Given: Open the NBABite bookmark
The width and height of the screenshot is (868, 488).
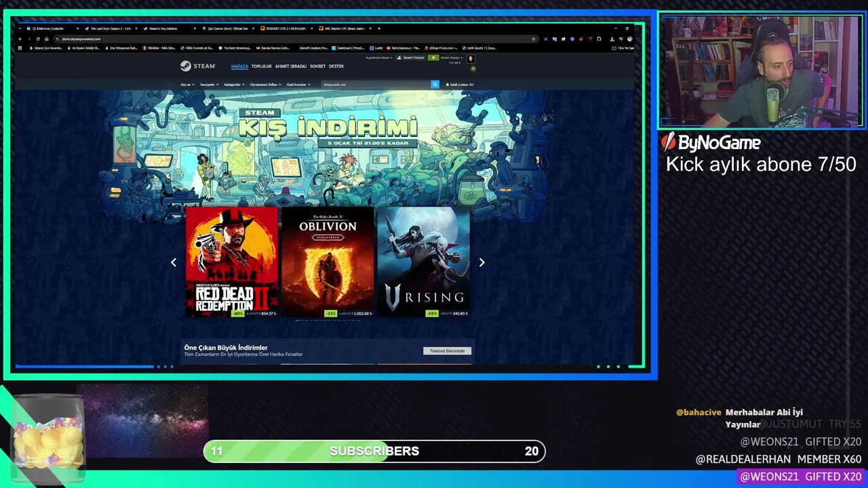Looking at the screenshot, I should pyautogui.click(x=159, y=48).
